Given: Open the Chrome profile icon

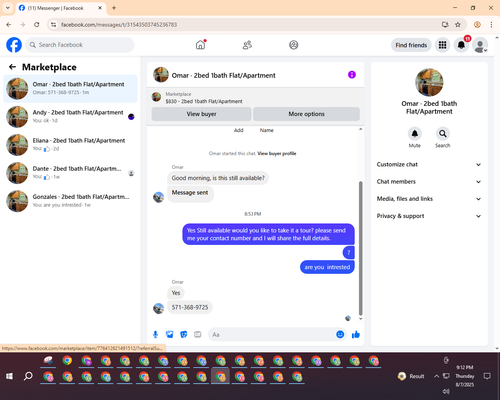Looking at the screenshot, I should [477, 25].
